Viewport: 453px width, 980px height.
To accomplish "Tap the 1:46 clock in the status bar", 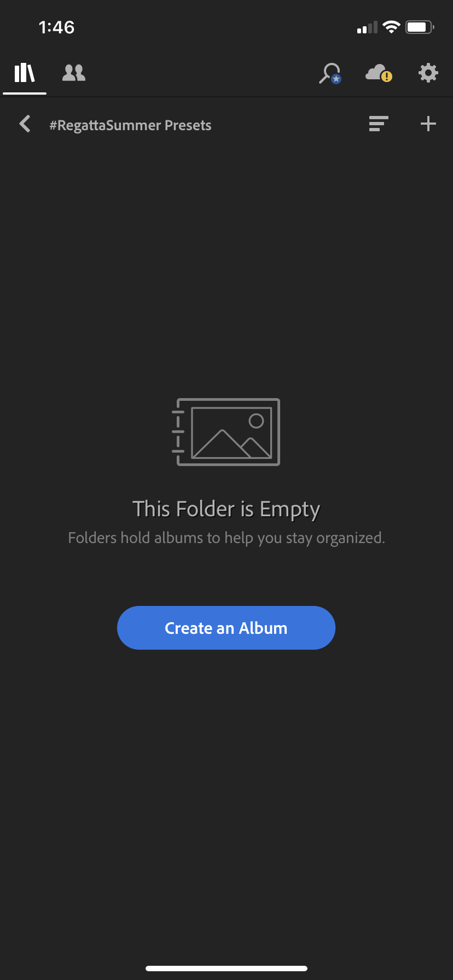I will 56,27.
